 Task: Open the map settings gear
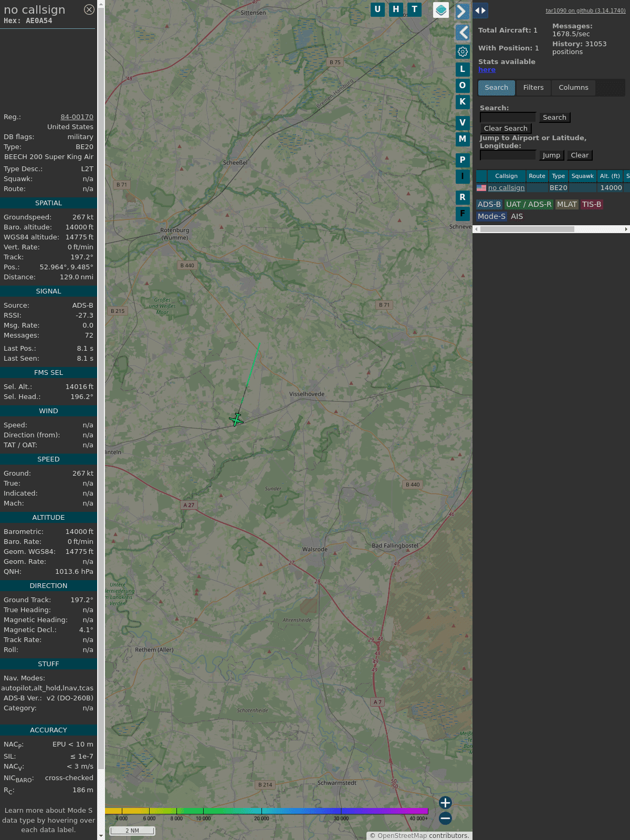point(463,51)
